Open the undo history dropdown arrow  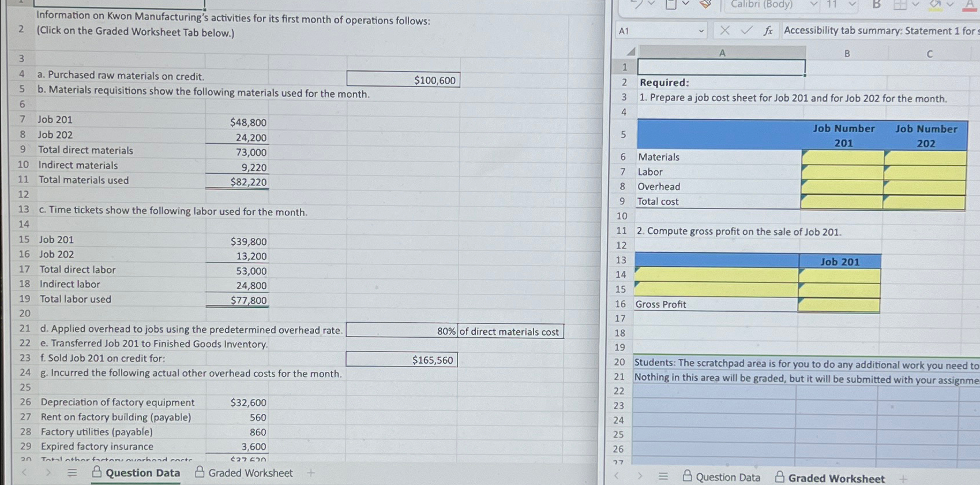(x=651, y=4)
